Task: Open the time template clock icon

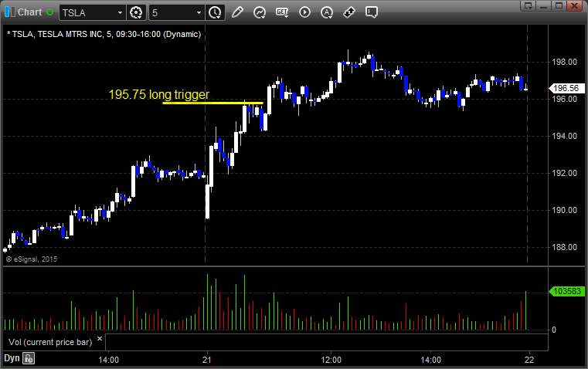Action: 215,12
